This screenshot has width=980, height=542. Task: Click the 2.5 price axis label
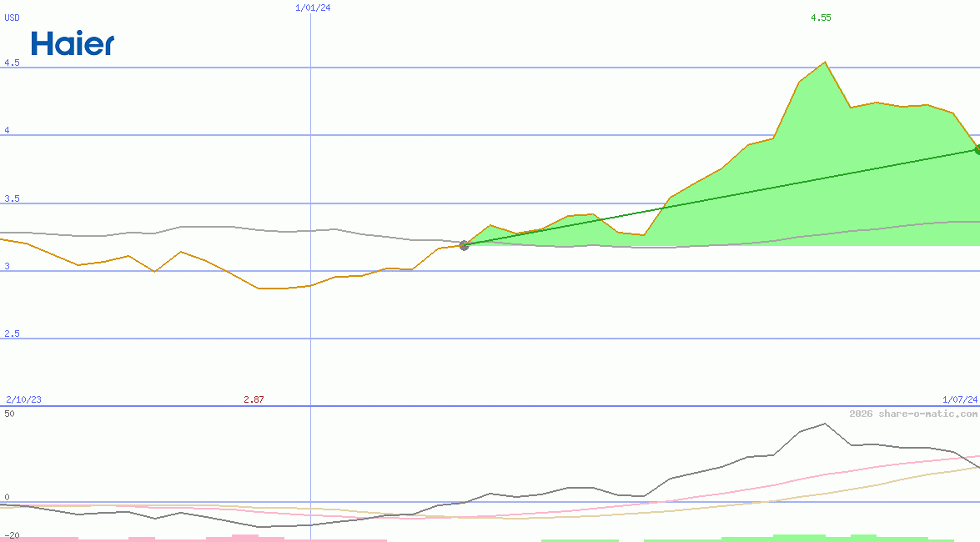pyautogui.click(x=12, y=334)
